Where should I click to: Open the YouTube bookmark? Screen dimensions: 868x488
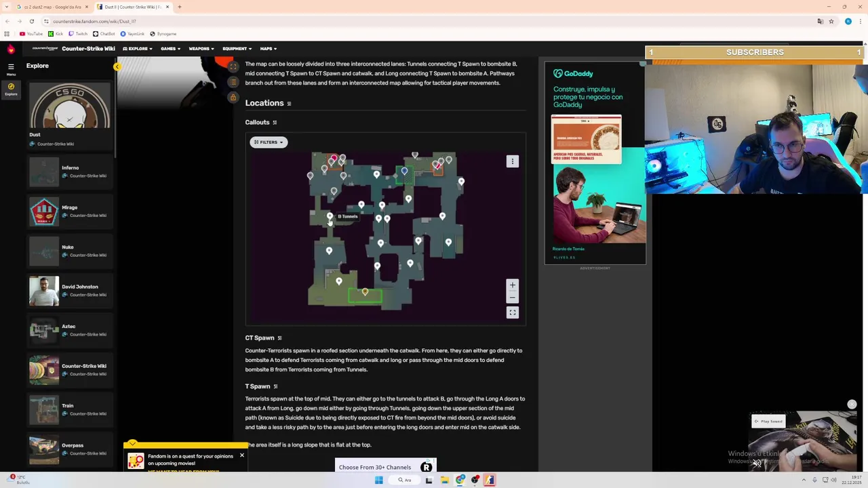[31, 34]
